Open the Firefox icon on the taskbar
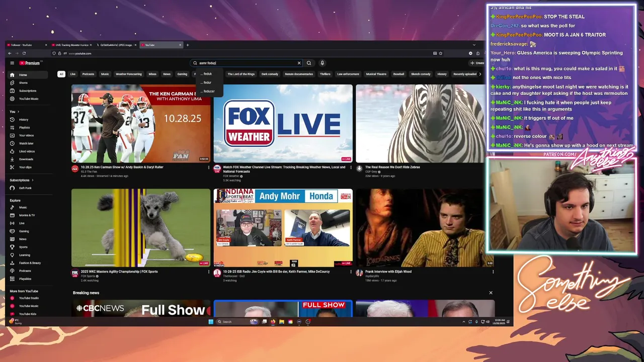This screenshot has height=362, width=644. click(x=273, y=322)
